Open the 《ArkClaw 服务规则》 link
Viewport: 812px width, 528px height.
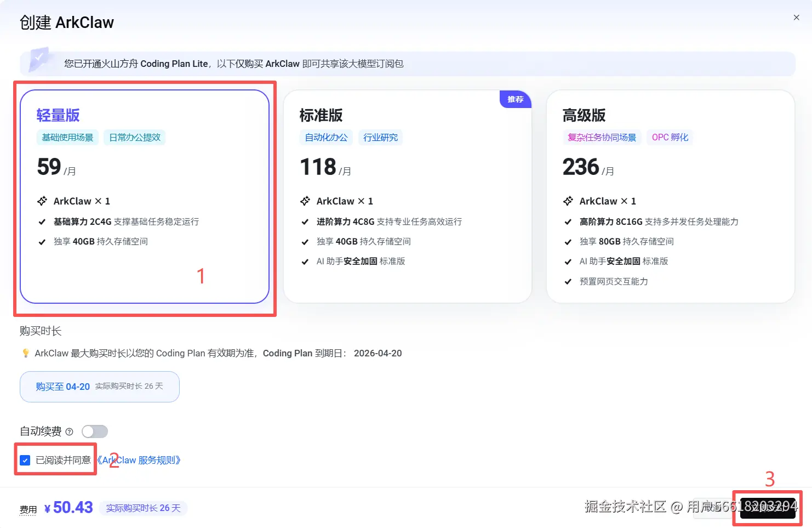point(139,460)
